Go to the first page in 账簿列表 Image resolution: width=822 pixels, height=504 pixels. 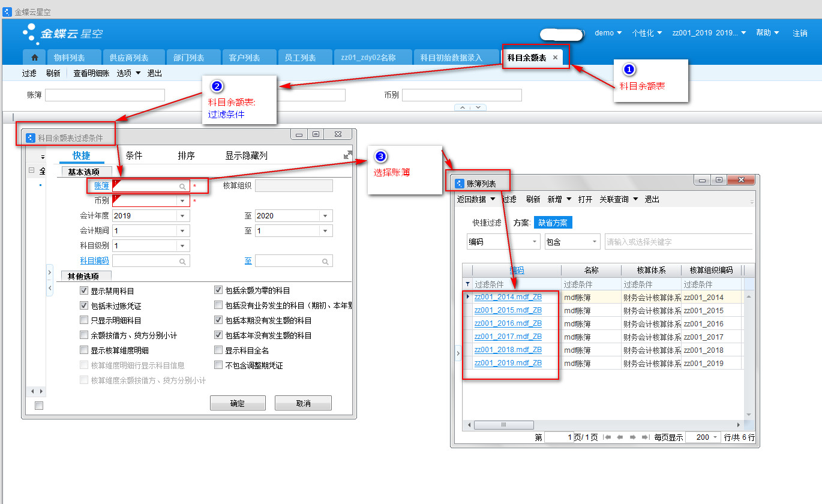coord(608,437)
